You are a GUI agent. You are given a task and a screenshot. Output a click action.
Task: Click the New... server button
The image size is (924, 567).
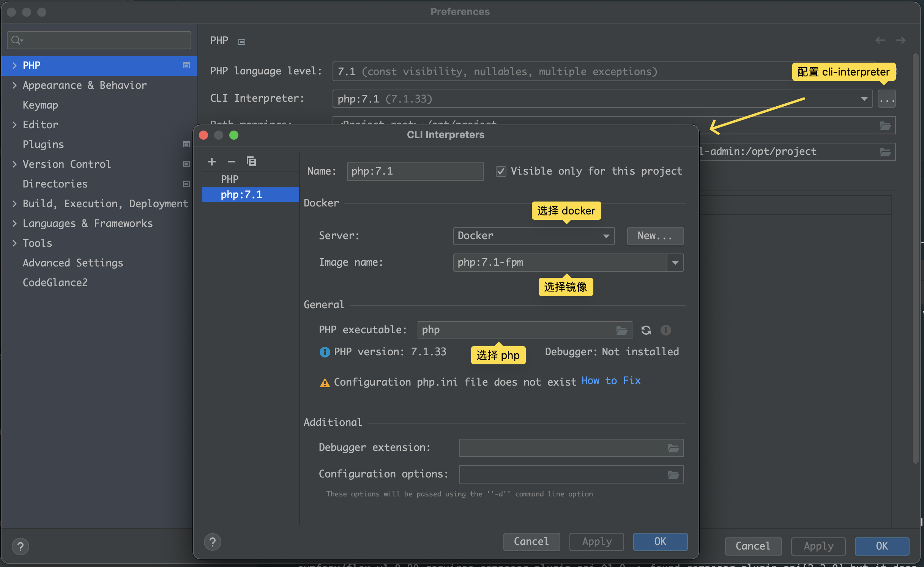click(655, 236)
